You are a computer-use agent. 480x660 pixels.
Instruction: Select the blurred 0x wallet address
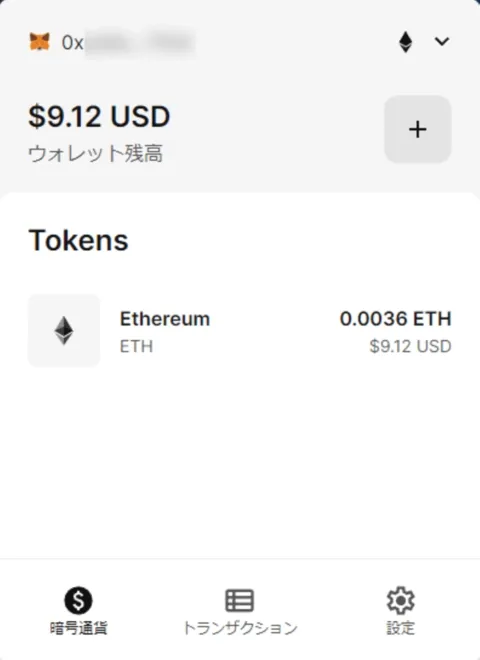129,42
